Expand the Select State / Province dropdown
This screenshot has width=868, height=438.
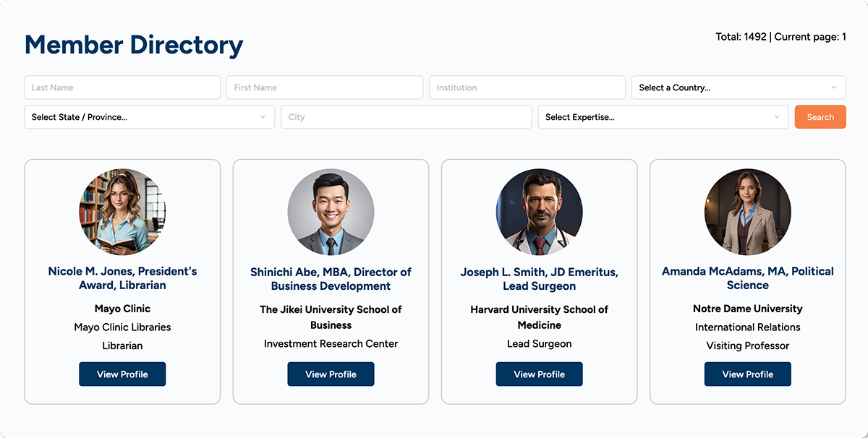pos(149,117)
